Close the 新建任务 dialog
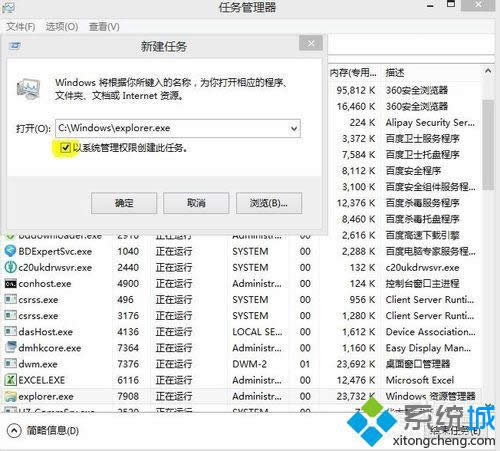This screenshot has width=500, height=451. (311, 44)
